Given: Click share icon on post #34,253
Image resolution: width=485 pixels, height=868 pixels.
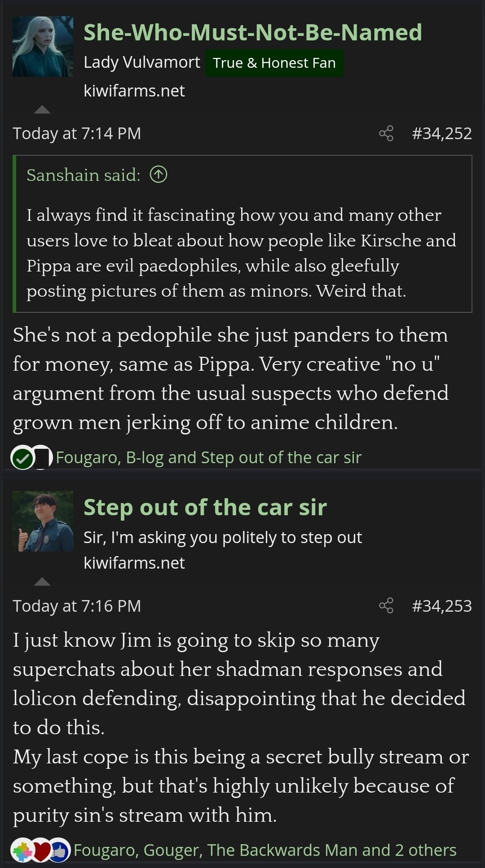Looking at the screenshot, I should (x=386, y=605).
